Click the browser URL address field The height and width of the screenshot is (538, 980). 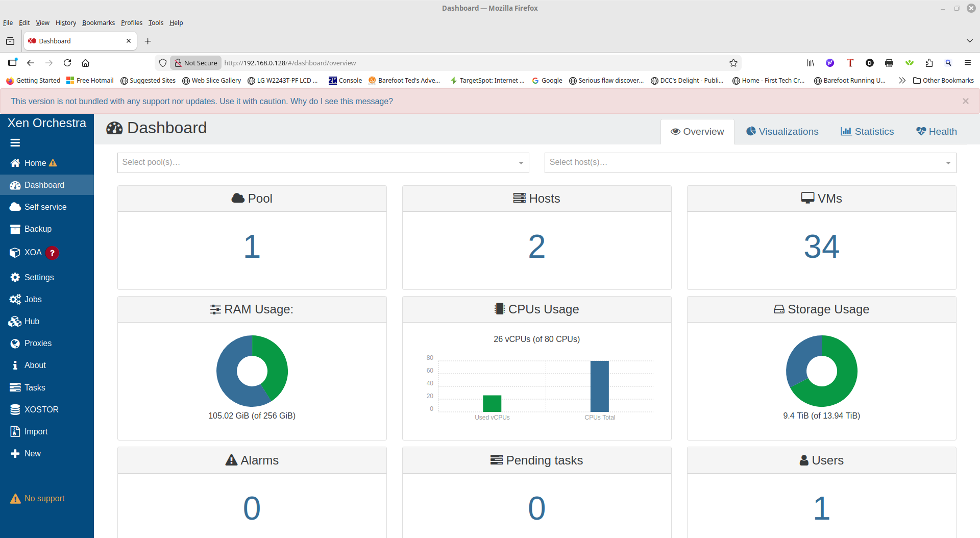coord(459,63)
